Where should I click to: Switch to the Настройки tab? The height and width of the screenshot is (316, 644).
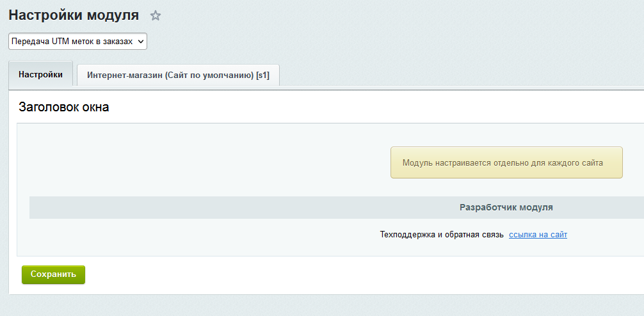click(40, 75)
